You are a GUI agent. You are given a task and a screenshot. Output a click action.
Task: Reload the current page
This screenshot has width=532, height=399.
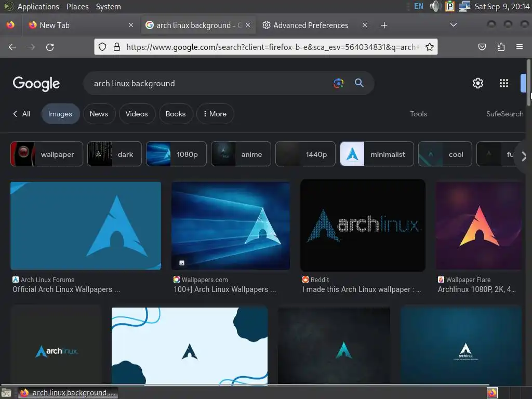pyautogui.click(x=50, y=47)
